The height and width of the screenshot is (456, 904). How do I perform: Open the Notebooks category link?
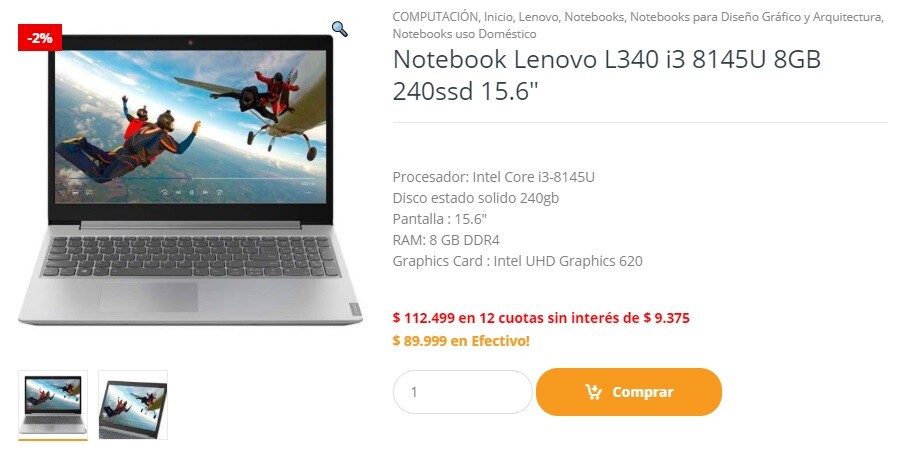tap(594, 17)
